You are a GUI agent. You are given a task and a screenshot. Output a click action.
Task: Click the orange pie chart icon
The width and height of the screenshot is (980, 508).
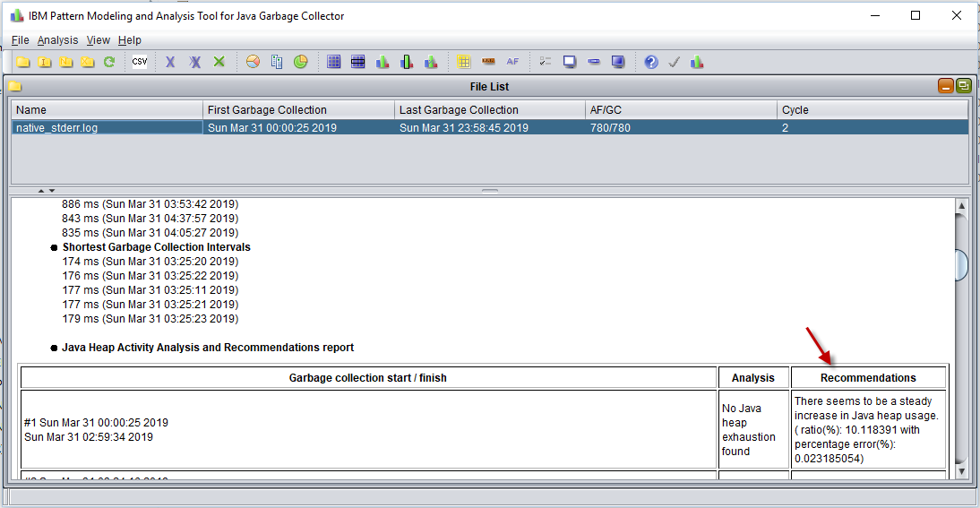point(254,62)
